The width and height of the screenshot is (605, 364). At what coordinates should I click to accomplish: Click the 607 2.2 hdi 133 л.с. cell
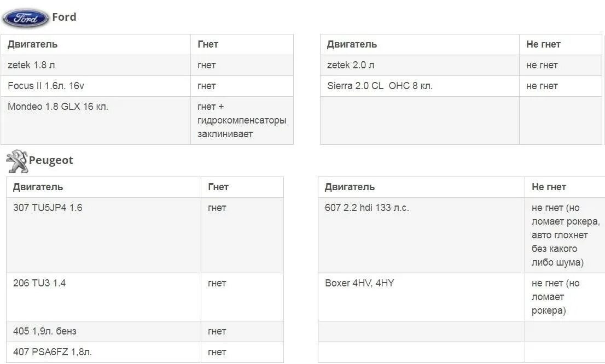pyautogui.click(x=421, y=235)
